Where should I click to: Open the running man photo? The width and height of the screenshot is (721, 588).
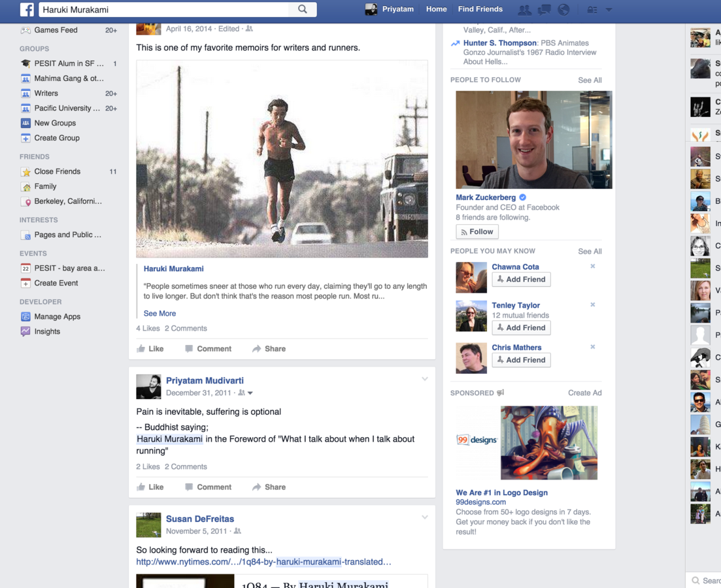click(282, 159)
